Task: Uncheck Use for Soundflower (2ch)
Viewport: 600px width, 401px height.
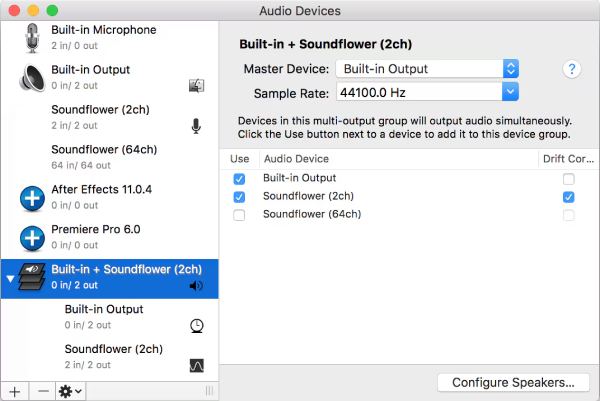Action: tap(239, 197)
